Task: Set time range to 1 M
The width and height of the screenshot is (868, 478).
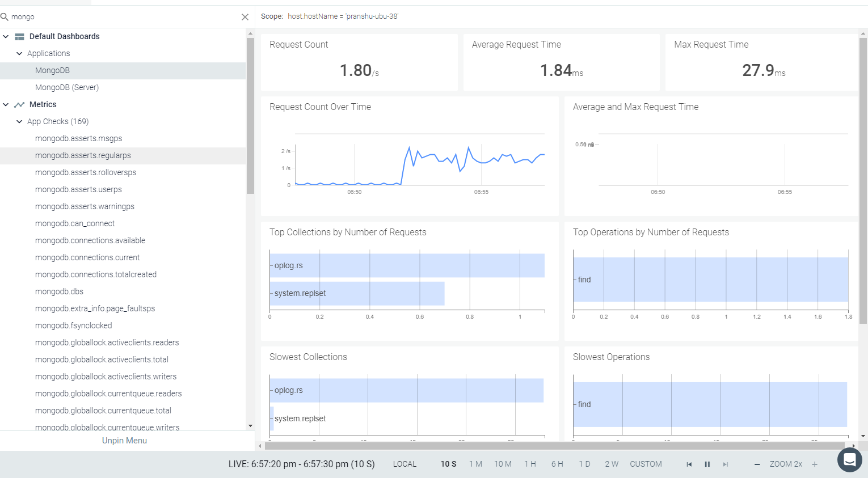Action: [x=475, y=464]
